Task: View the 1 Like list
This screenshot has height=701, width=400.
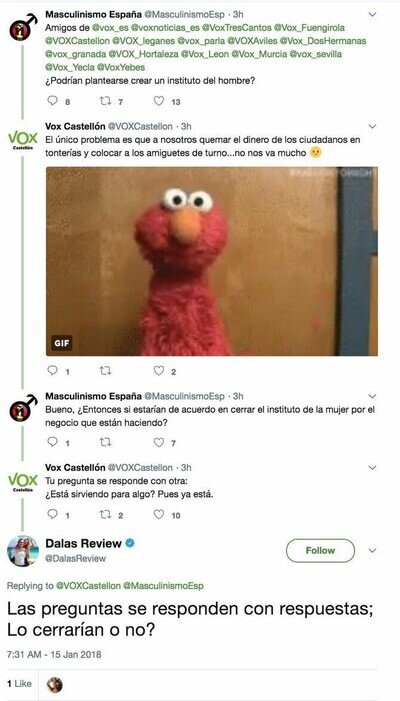Action: pos(19,684)
